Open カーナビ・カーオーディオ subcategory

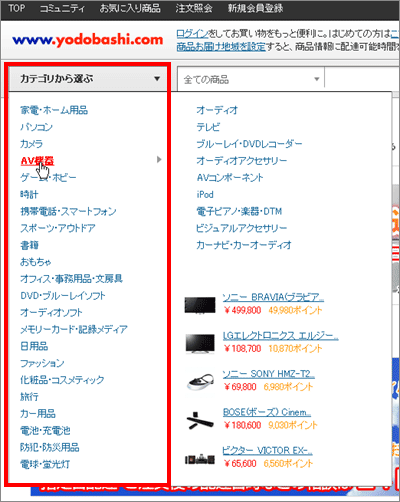[x=244, y=245]
